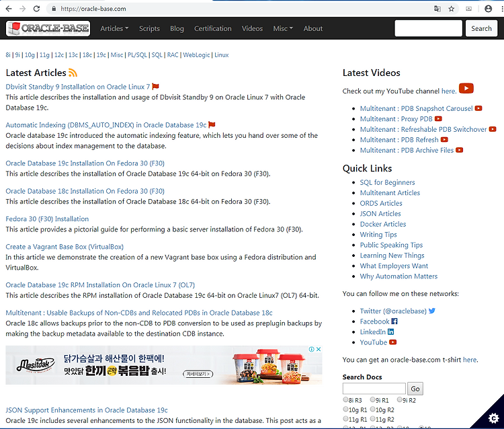Click the Go button under Search Docs
The width and height of the screenshot is (504, 429).
coord(415,389)
